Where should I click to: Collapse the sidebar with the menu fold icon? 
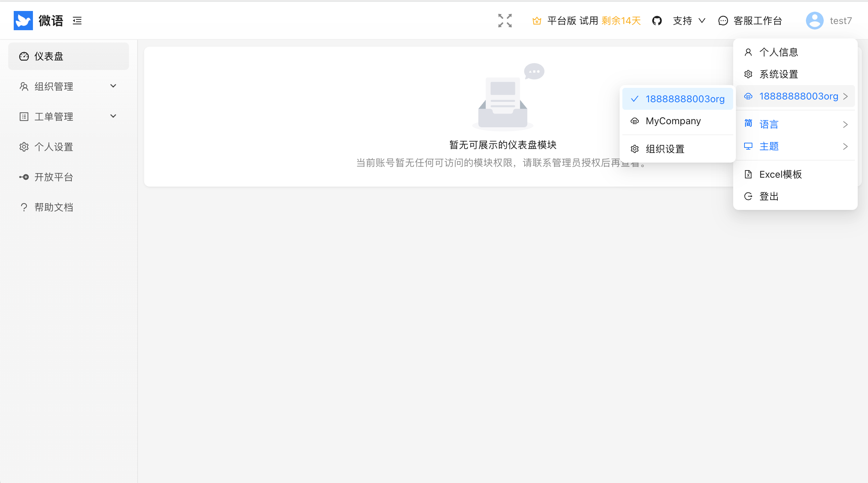click(77, 21)
